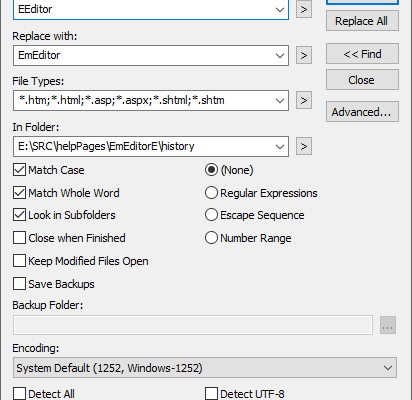Enable the Save Backups checkbox
Image resolution: width=412 pixels, height=400 pixels.
pos(19,284)
